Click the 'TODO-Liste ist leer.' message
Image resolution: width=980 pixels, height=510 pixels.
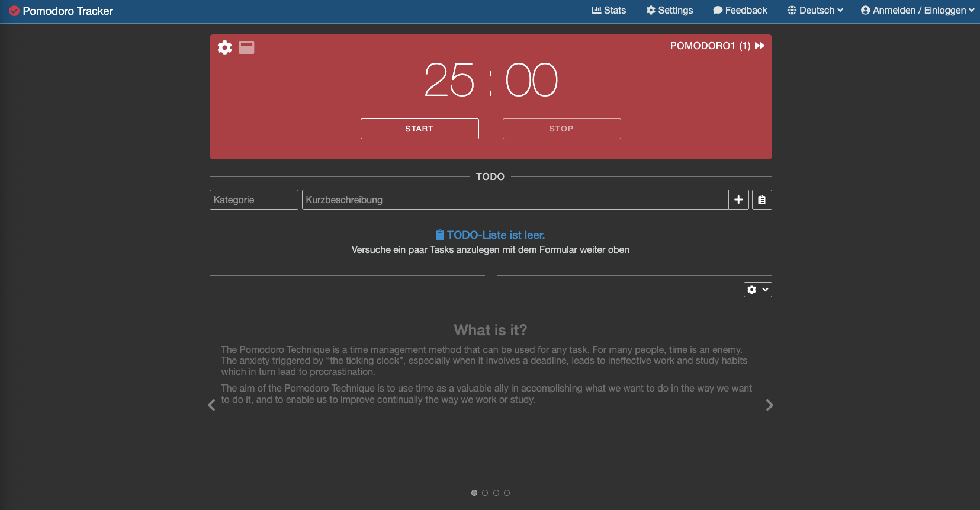(490, 235)
